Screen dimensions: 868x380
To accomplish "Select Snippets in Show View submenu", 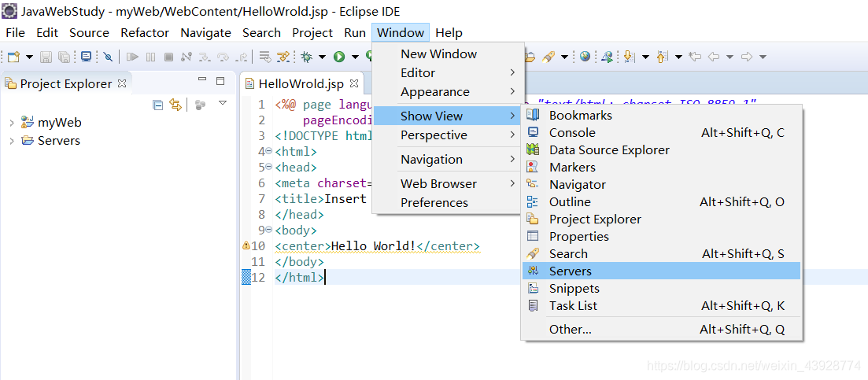I will (662, 289).
